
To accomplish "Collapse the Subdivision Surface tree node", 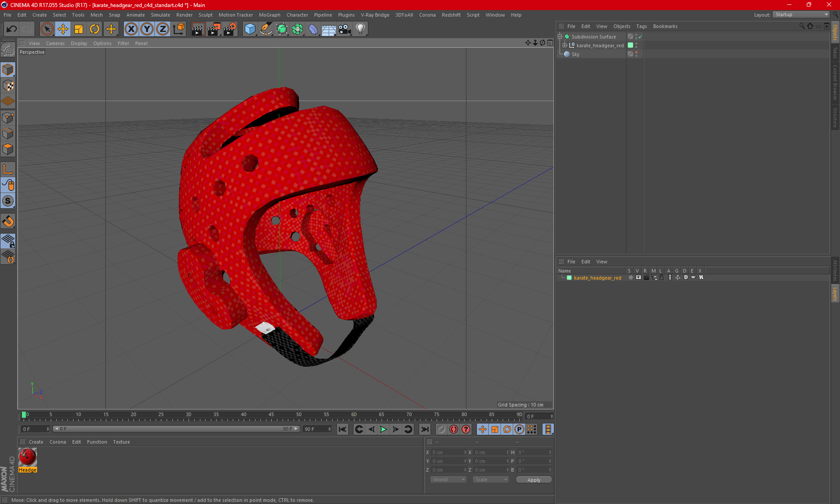I will tap(560, 37).
